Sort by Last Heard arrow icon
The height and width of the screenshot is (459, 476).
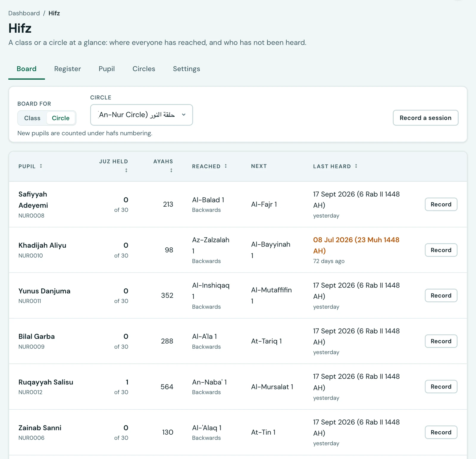pos(356,166)
